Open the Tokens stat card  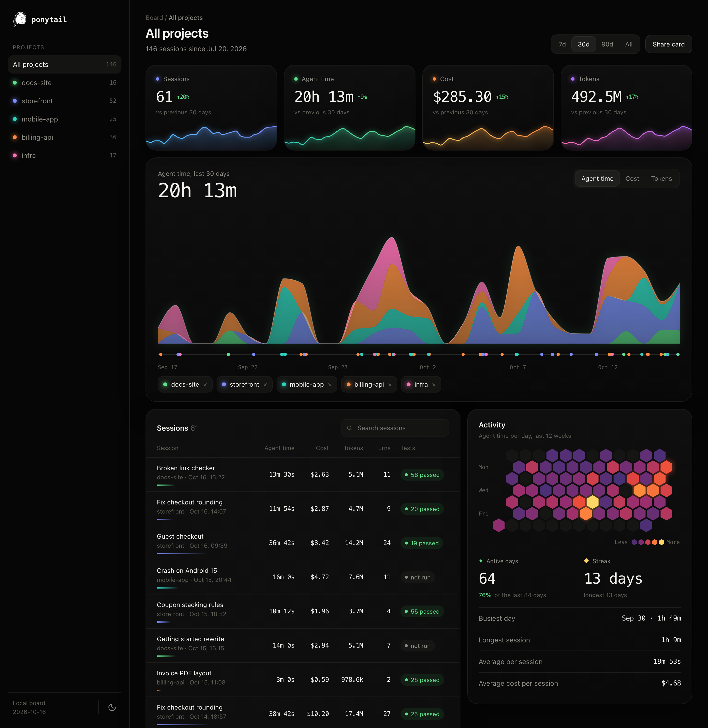point(626,107)
